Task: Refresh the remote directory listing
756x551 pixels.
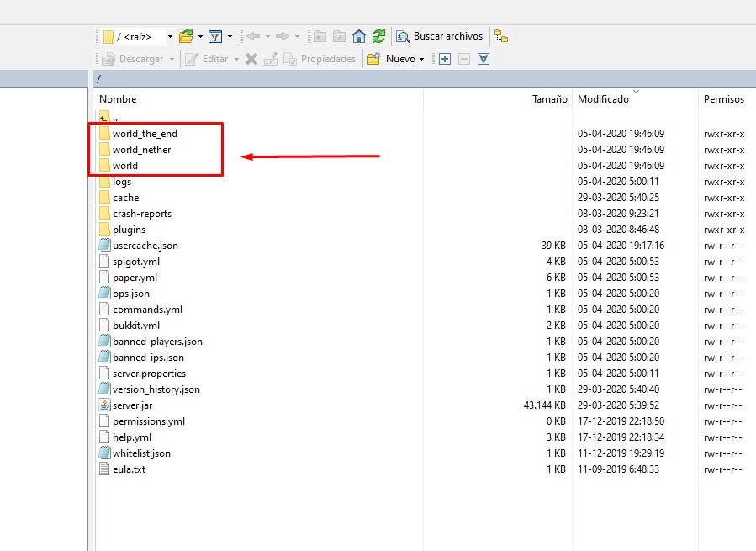Action: click(378, 37)
